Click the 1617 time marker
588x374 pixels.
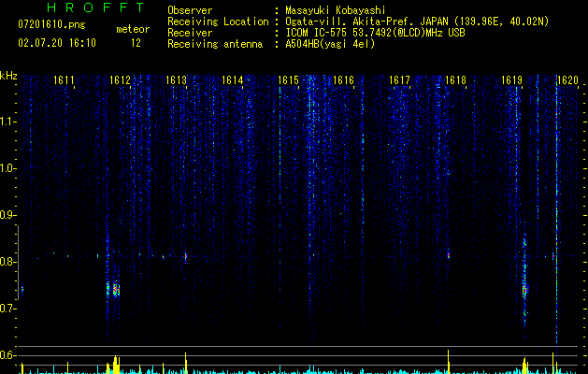(x=399, y=79)
